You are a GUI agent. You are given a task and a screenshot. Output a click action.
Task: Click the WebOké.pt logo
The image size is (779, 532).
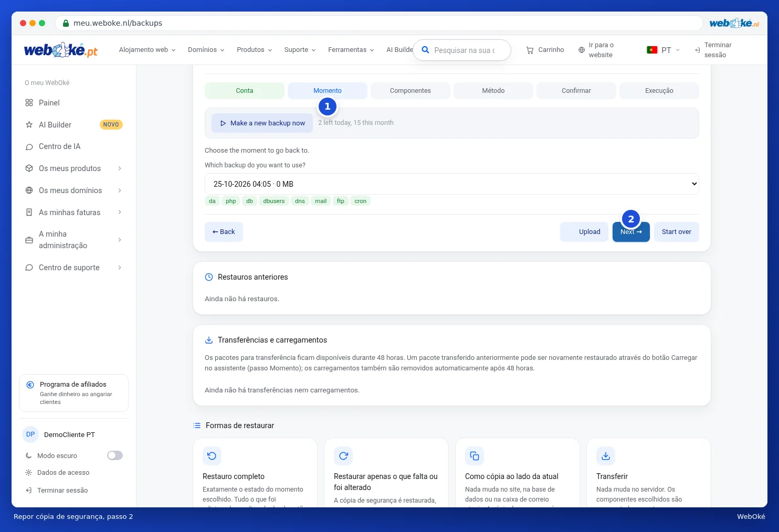point(61,50)
